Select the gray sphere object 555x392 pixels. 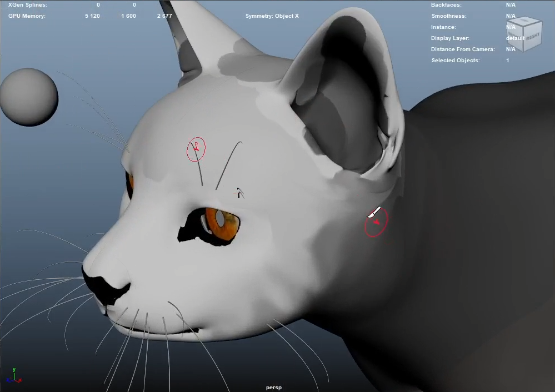tap(29, 97)
